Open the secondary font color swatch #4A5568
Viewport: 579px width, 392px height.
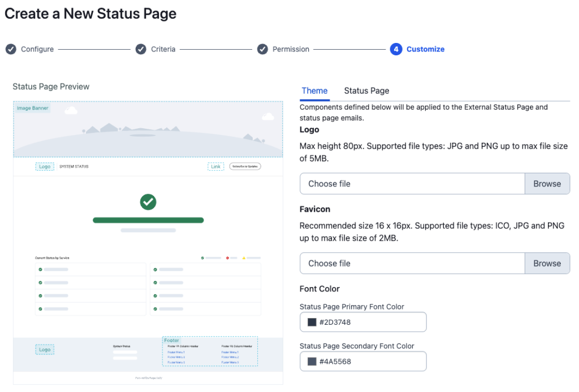tap(312, 361)
